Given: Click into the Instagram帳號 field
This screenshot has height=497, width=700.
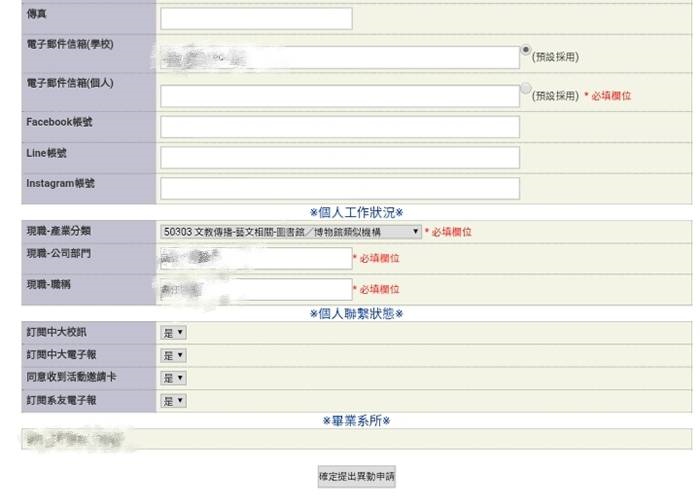Looking at the screenshot, I should tap(339, 189).
